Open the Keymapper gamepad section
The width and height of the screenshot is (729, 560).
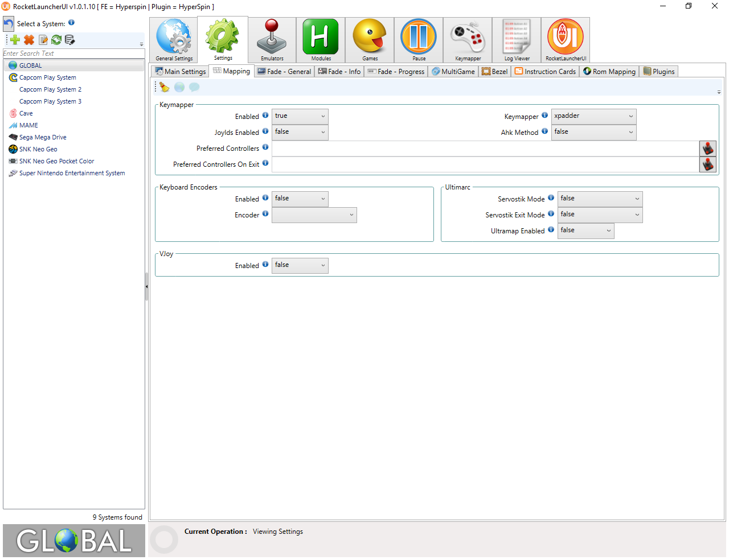[468, 40]
